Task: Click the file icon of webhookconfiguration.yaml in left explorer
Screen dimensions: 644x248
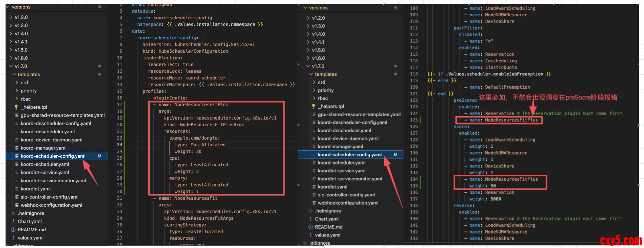Action: pos(17,205)
